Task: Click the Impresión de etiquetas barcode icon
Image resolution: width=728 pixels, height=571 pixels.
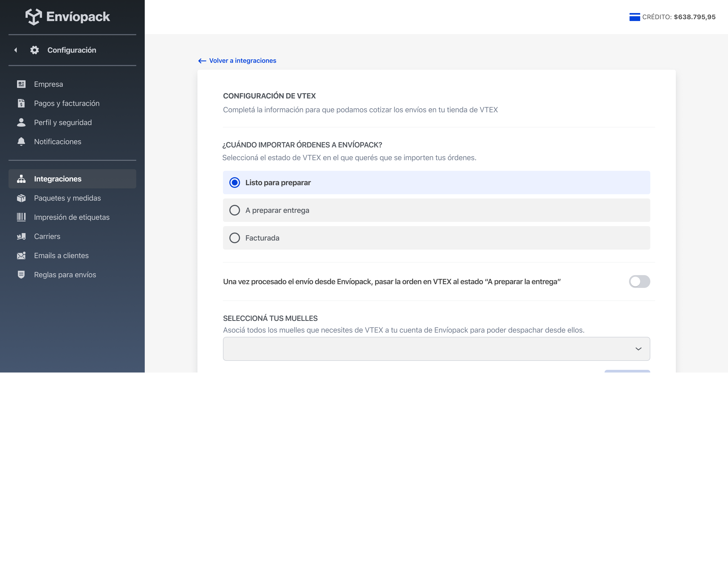Action: pos(21,217)
